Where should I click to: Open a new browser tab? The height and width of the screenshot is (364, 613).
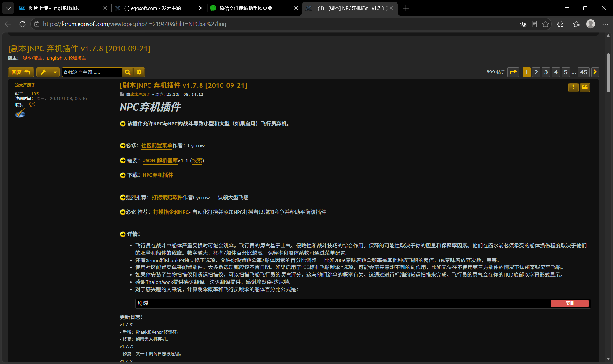tap(406, 8)
